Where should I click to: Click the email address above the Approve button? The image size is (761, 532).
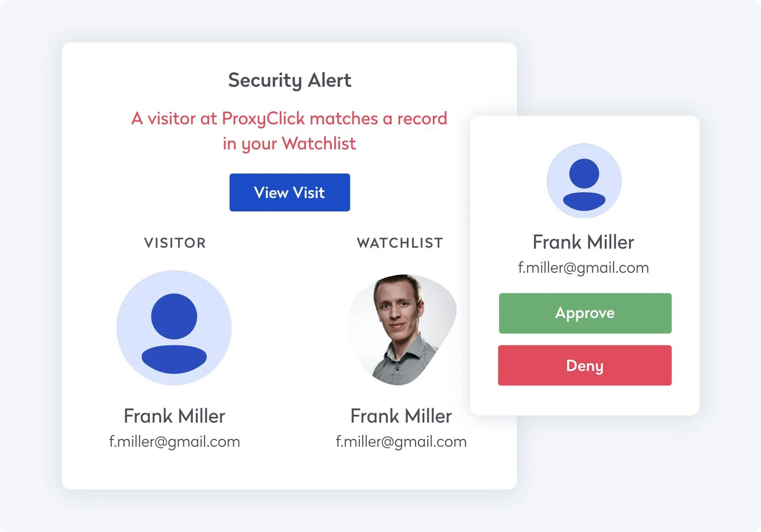[x=583, y=267]
